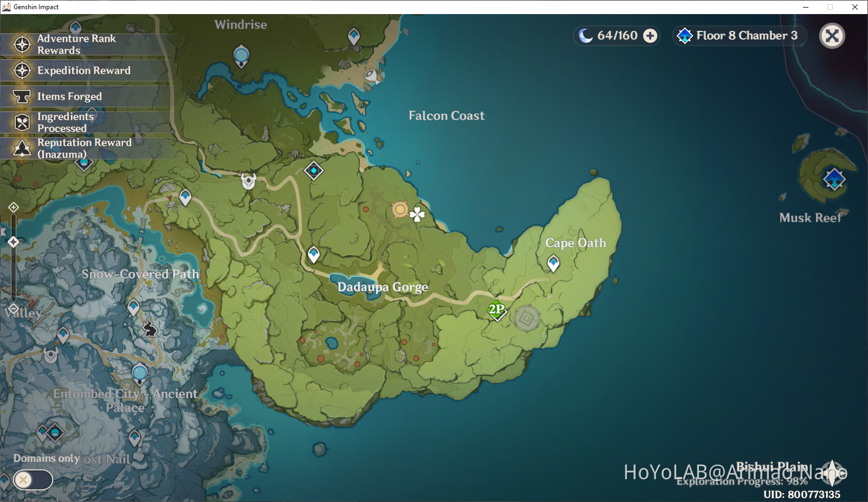Minimize the Genshin Impact window
The height and width of the screenshot is (502, 868).
coord(806,7)
